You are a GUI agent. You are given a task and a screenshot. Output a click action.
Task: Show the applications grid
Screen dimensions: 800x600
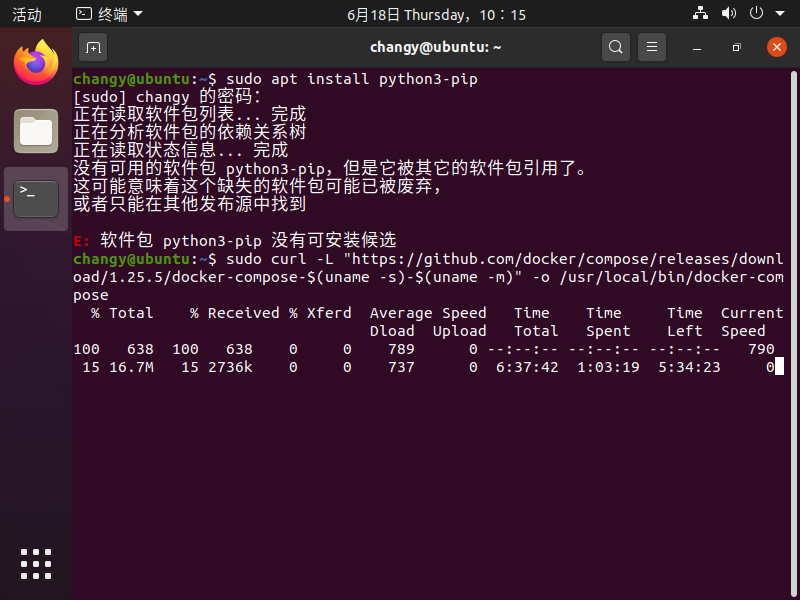pyautogui.click(x=36, y=564)
